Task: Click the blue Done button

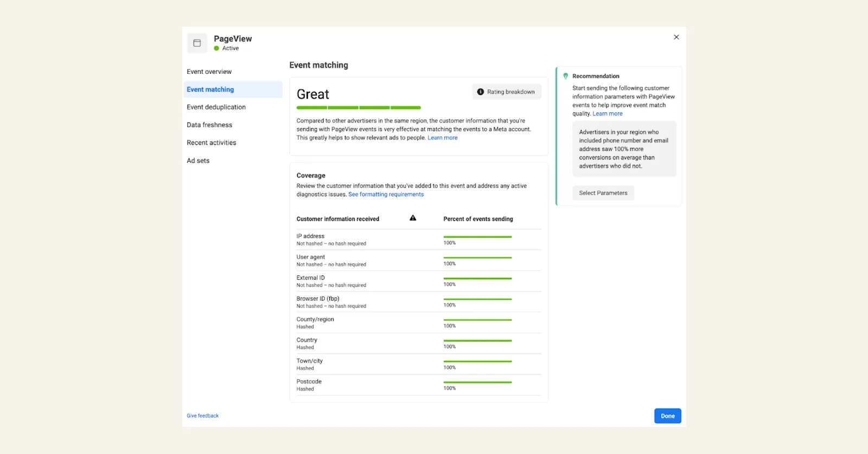Action: pyautogui.click(x=668, y=416)
